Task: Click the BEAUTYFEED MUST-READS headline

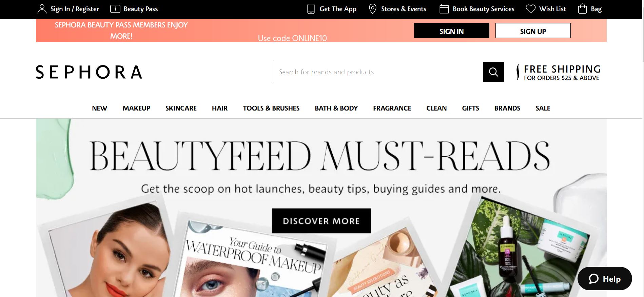Action: coord(319,156)
